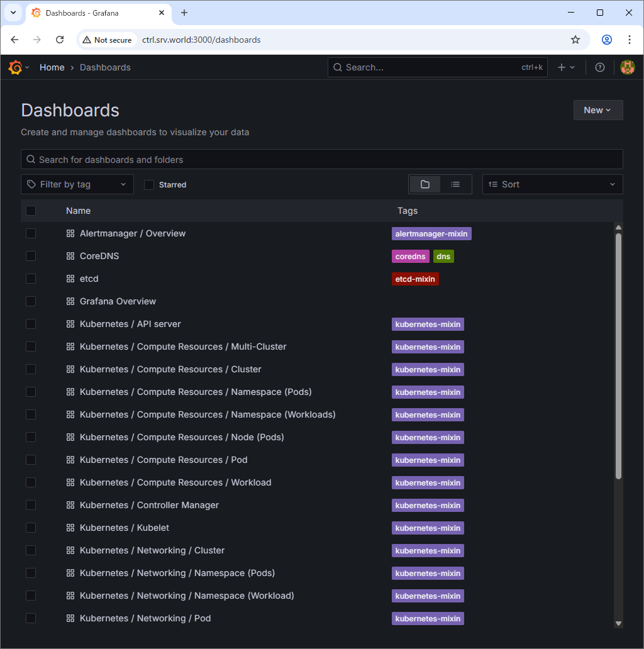Click the Grafana logo icon
This screenshot has width=644, height=649.
point(16,67)
